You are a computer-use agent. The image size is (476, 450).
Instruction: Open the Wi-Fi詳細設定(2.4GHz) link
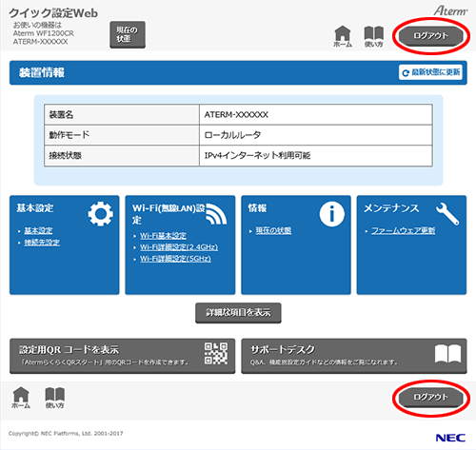179,247
